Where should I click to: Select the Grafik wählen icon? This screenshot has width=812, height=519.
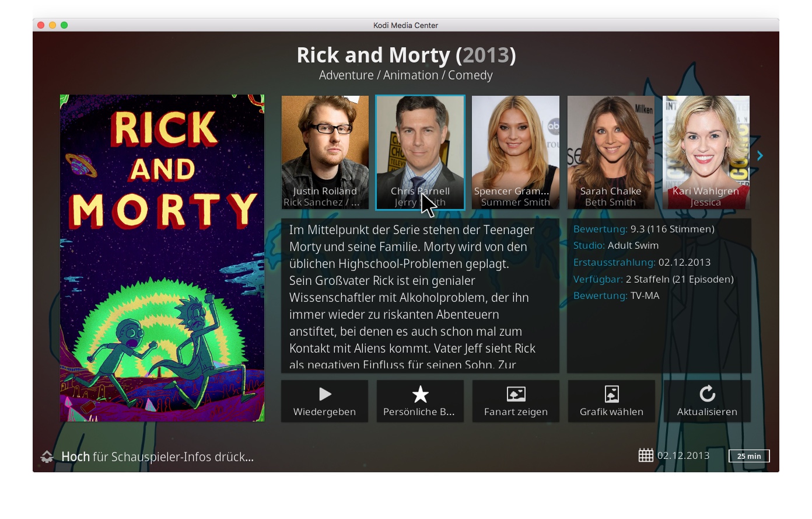click(x=611, y=394)
